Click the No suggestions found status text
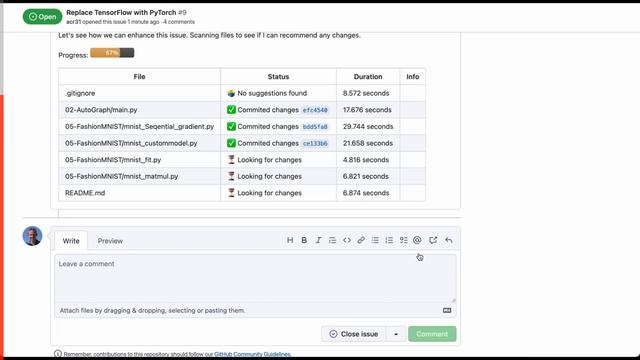This screenshot has width=640, height=360. click(272, 93)
